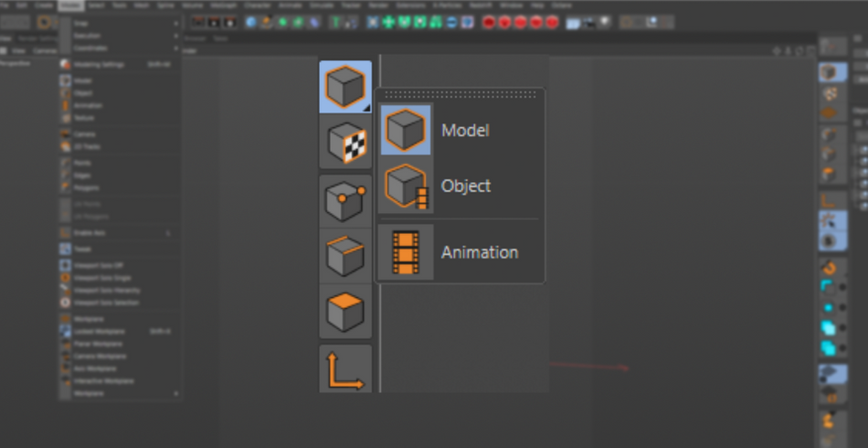Screen dimensions: 868x448
Task: Select the highlighted Model icon in the flyout
Action: (x=405, y=130)
